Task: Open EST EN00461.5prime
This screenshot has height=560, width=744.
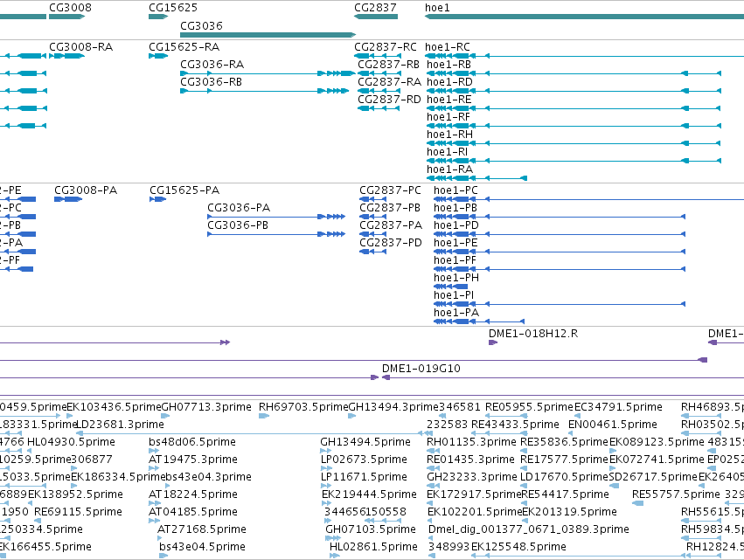Action: [613, 425]
